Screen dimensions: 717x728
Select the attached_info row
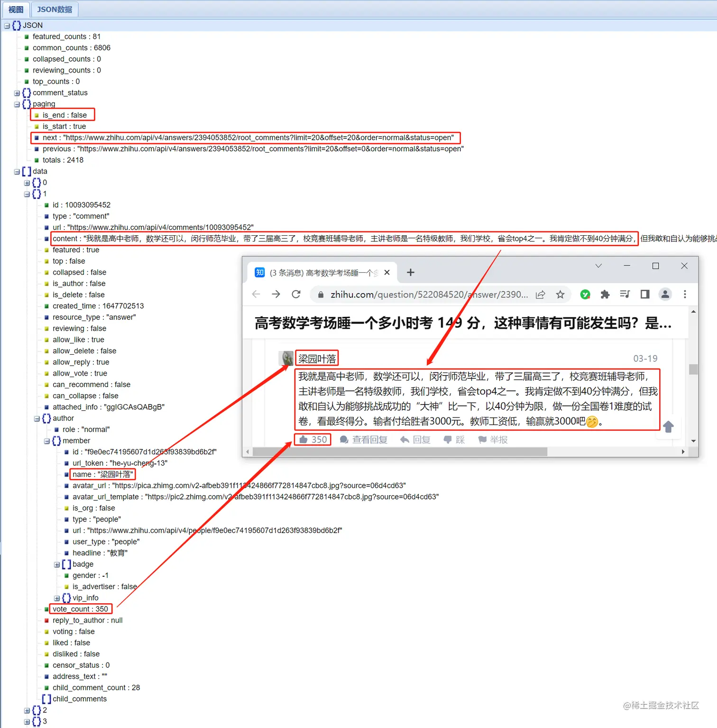109,407
